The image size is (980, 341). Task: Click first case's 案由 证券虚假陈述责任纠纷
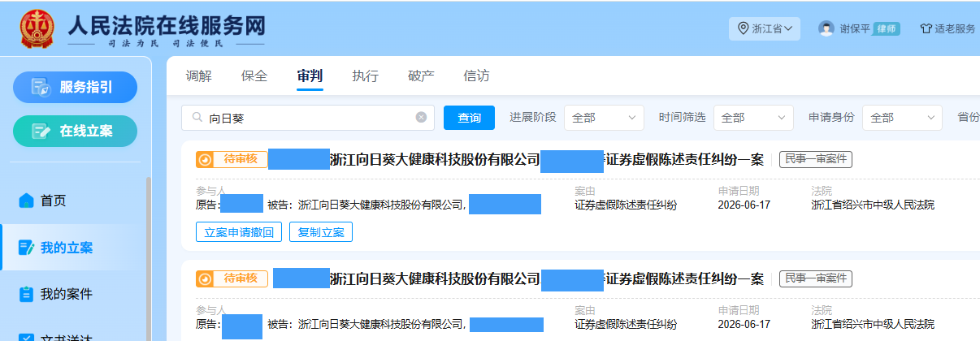click(626, 205)
